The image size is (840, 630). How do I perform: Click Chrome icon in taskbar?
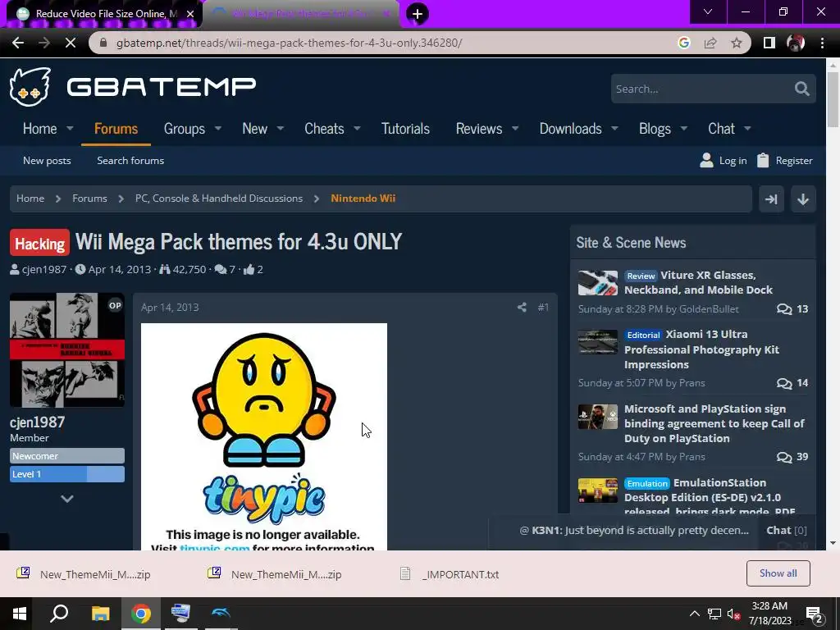(x=141, y=614)
